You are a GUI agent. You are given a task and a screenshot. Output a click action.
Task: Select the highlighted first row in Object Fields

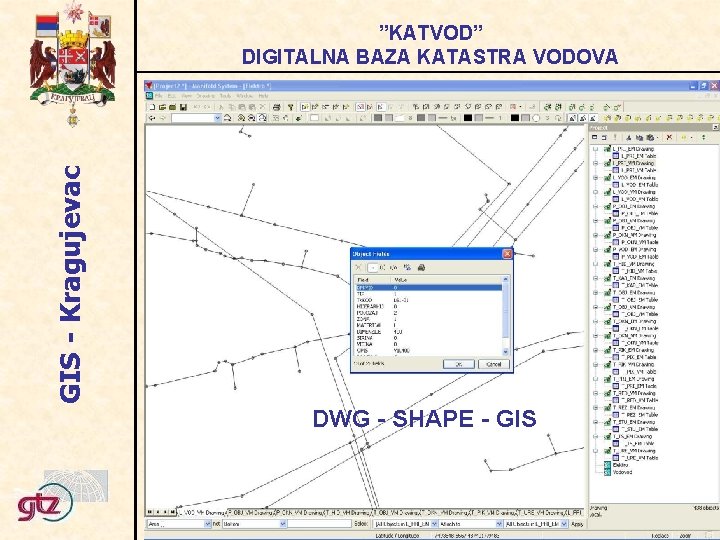pos(428,287)
